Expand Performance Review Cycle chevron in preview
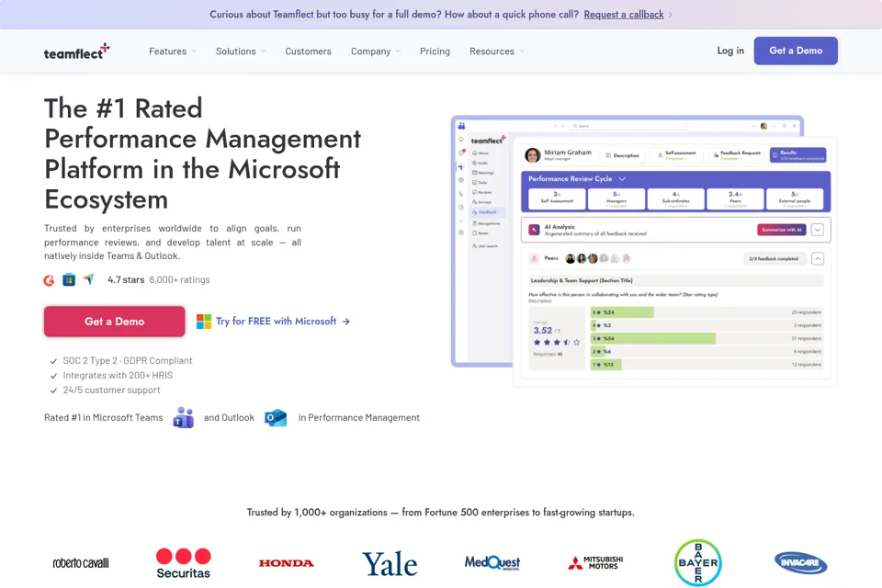 pyautogui.click(x=622, y=179)
